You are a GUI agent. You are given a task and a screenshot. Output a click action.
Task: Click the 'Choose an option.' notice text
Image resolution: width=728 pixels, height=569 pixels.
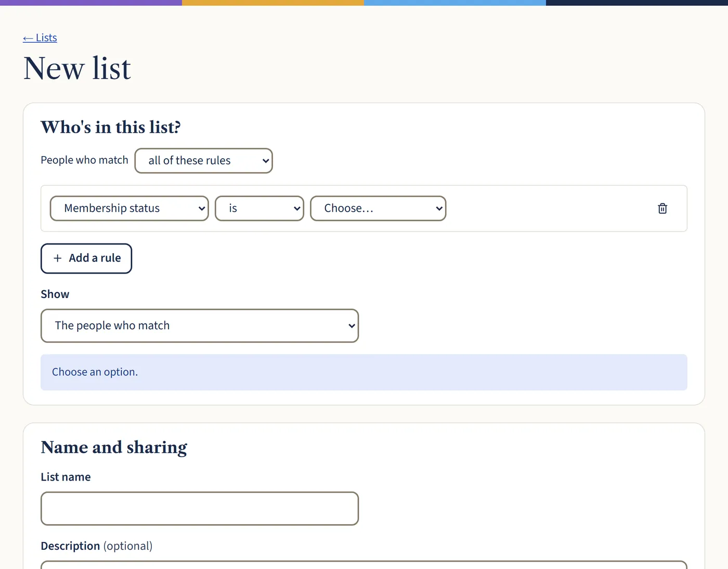pyautogui.click(x=95, y=372)
